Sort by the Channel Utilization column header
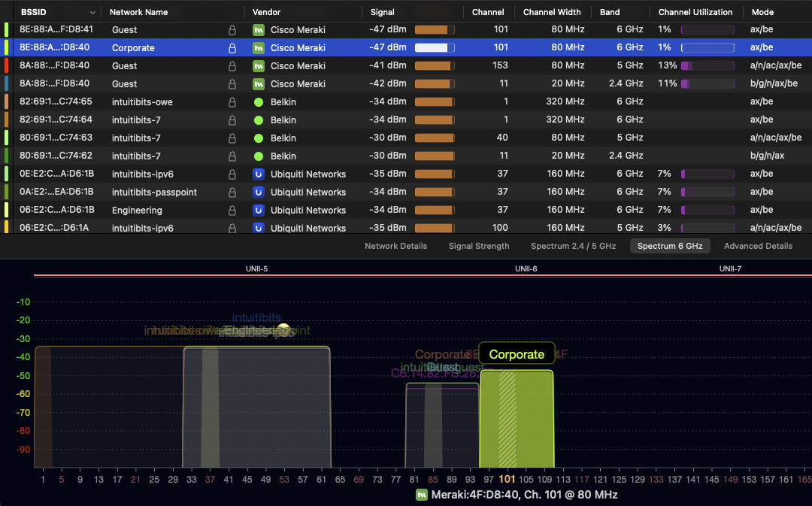Viewport: 812px width, 506px height. [x=695, y=12]
